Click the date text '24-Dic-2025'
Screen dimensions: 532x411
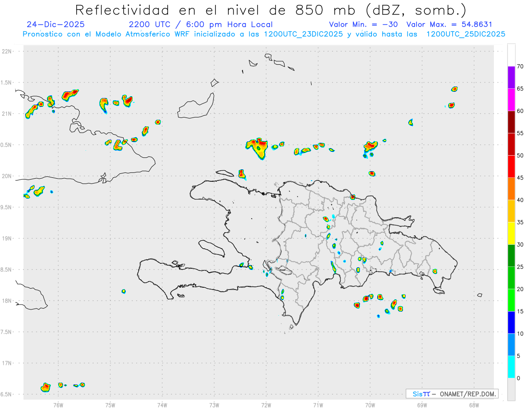[56, 25]
